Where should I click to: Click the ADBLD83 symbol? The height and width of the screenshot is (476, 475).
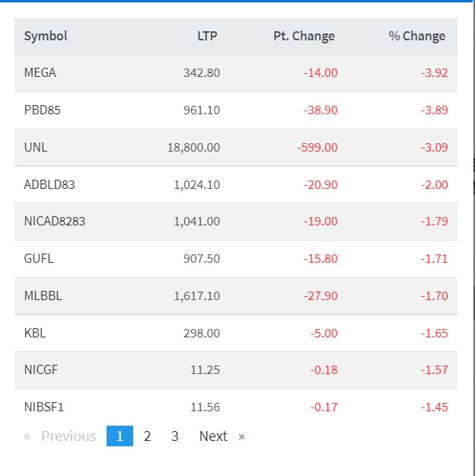[49, 184]
